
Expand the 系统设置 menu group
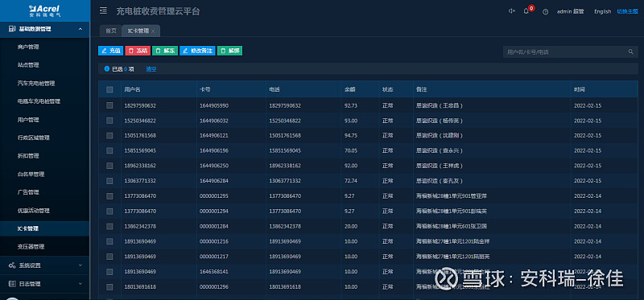pyautogui.click(x=44, y=265)
